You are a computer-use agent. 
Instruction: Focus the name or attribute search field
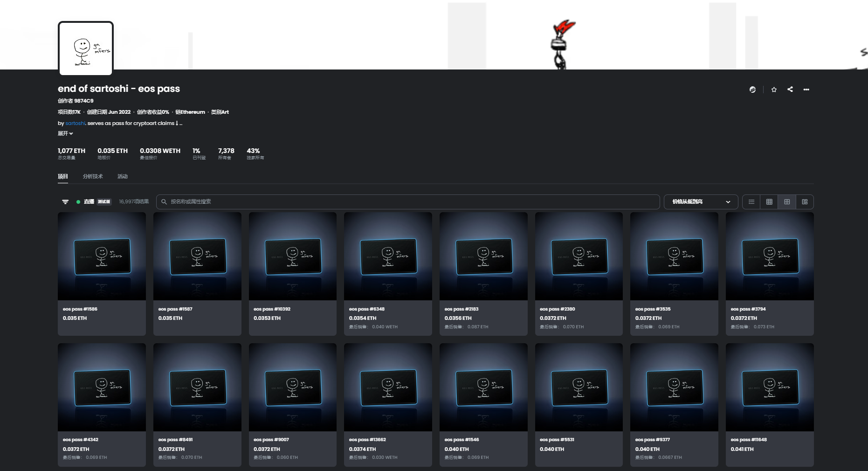pyautogui.click(x=408, y=202)
